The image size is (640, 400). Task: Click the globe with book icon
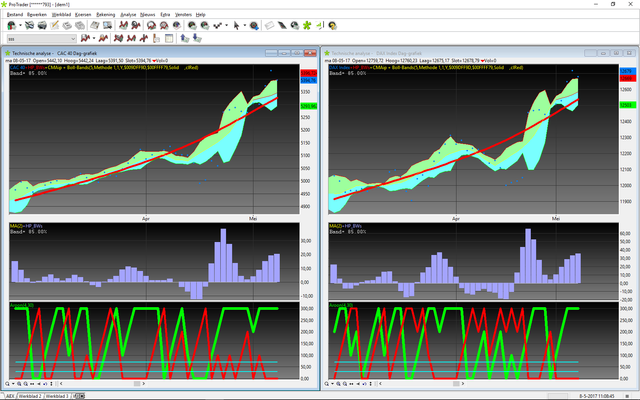(177, 26)
